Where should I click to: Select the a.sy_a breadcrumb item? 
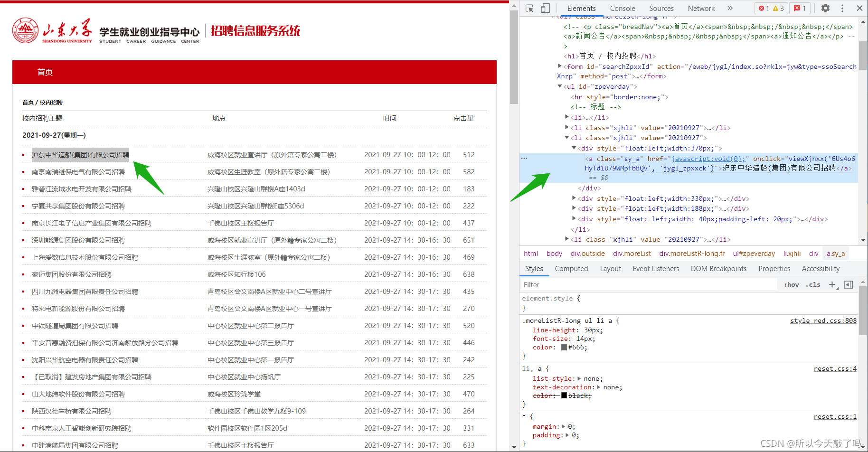click(x=836, y=254)
